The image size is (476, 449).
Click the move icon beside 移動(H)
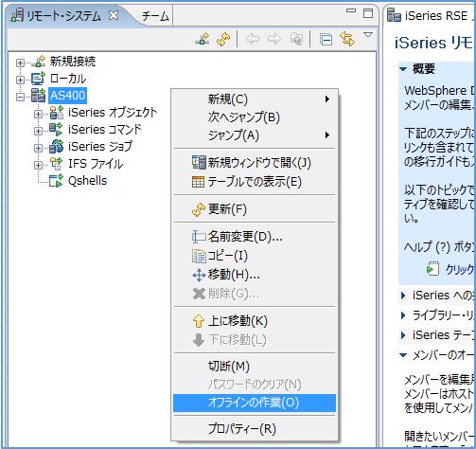pyautogui.click(x=199, y=275)
